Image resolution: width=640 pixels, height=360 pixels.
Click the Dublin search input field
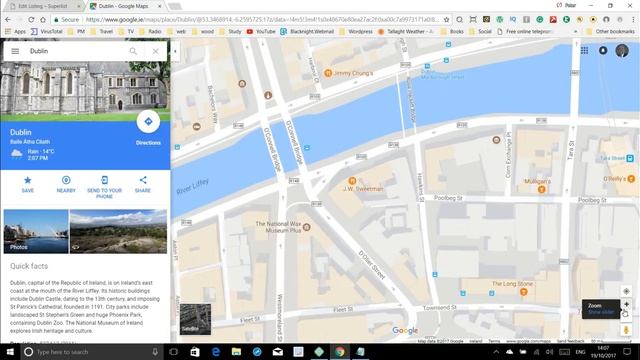tap(76, 51)
